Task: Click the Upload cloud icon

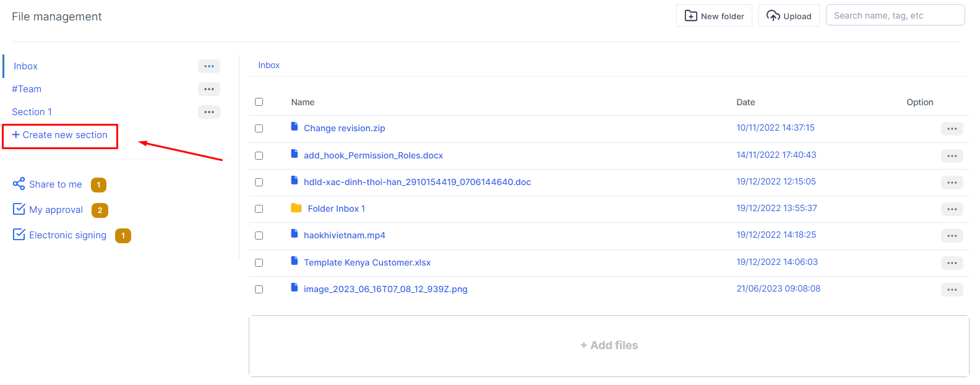Action: (x=773, y=16)
